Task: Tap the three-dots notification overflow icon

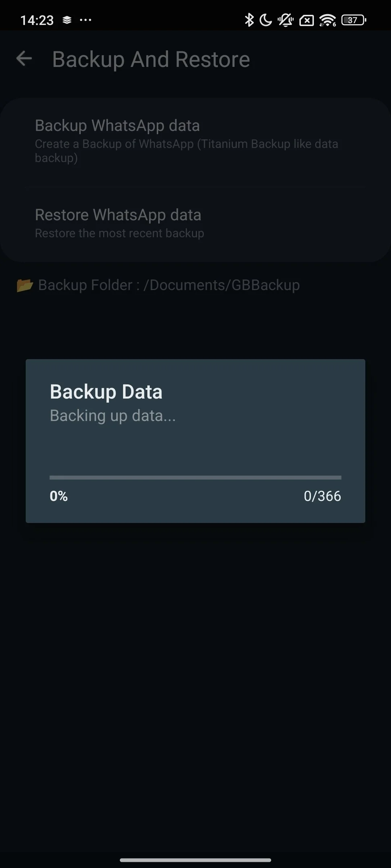Action: click(85, 20)
